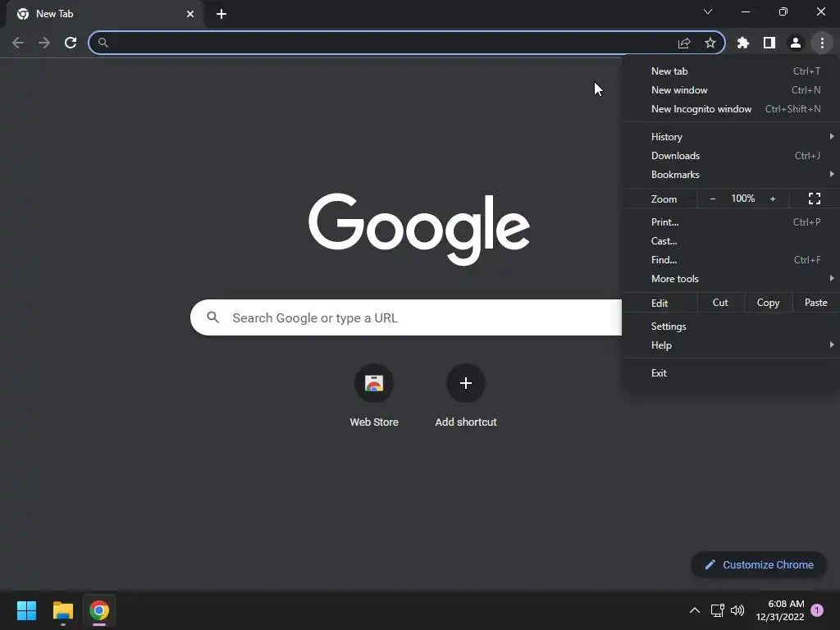Choose Exit from the menu

coord(731,373)
